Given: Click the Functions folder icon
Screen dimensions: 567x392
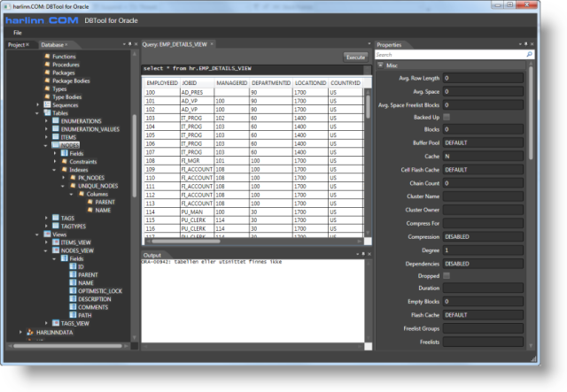Looking at the screenshot, I should pyautogui.click(x=47, y=56).
